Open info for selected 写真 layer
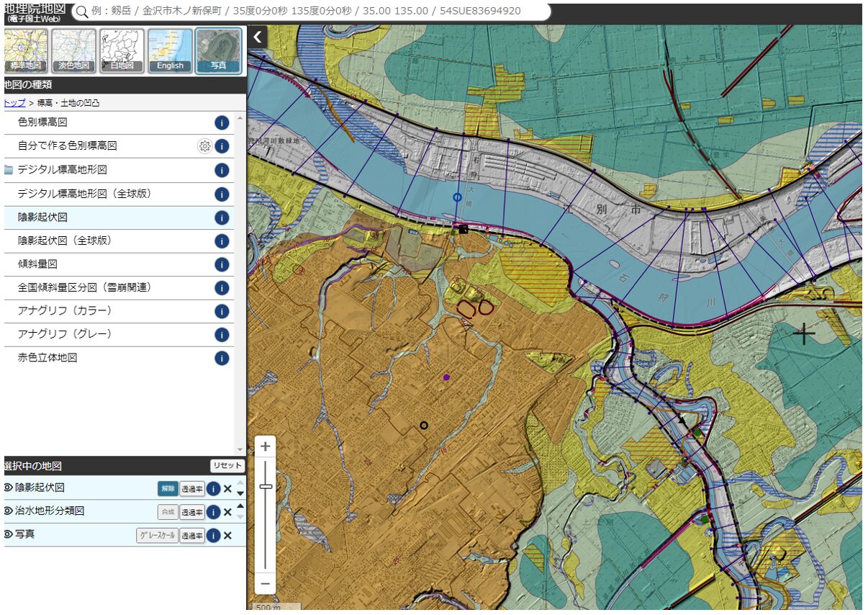This screenshot has height=615, width=868. click(213, 535)
